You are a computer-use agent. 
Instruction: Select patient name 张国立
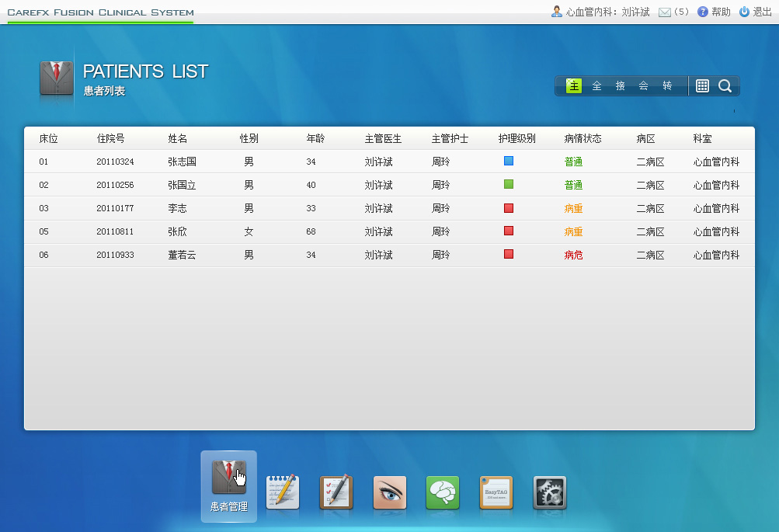click(182, 186)
